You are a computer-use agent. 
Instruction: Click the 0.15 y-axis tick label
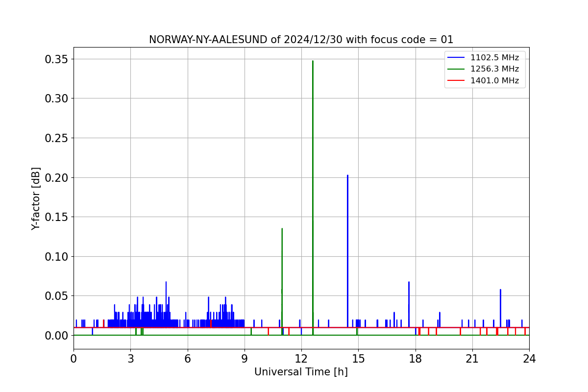(56, 217)
